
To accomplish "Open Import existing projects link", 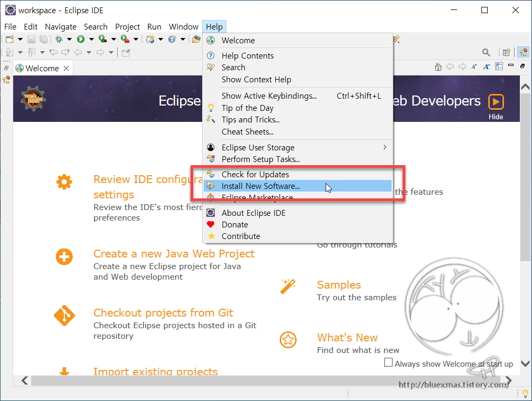I will click(155, 371).
